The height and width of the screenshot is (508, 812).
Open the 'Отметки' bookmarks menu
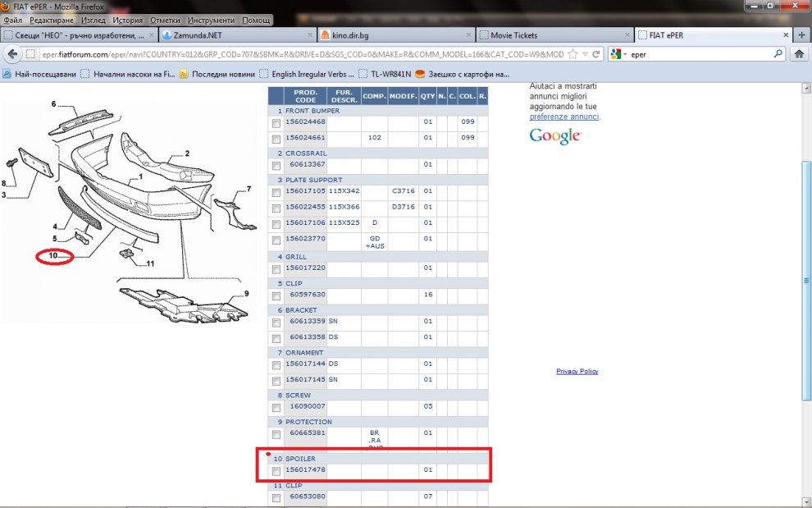pos(167,20)
